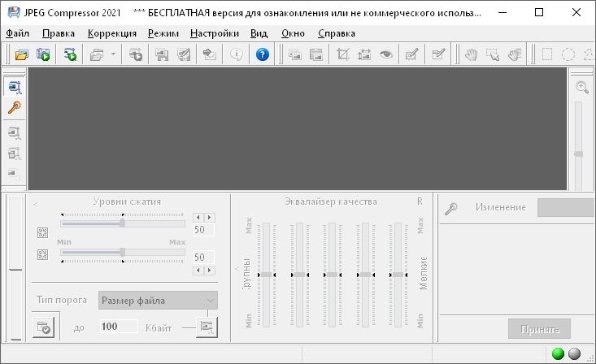The height and width of the screenshot is (364, 596).
Task: Open the Настройки menu
Action: click(x=215, y=33)
